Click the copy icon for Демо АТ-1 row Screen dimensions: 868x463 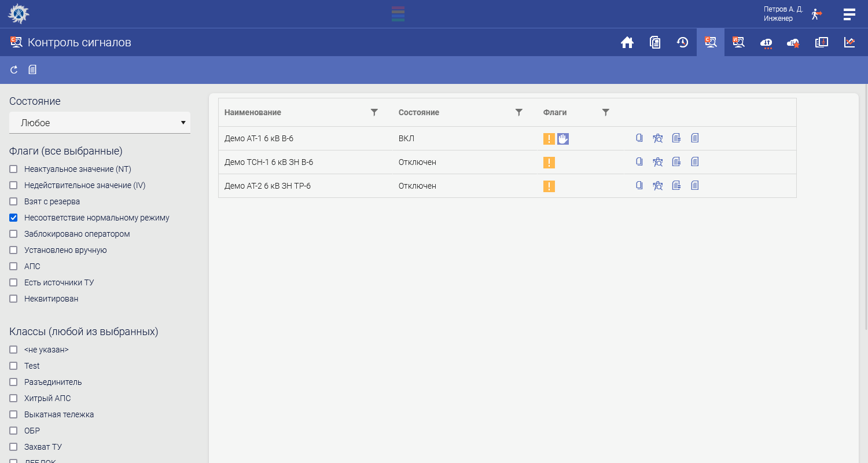coord(639,138)
